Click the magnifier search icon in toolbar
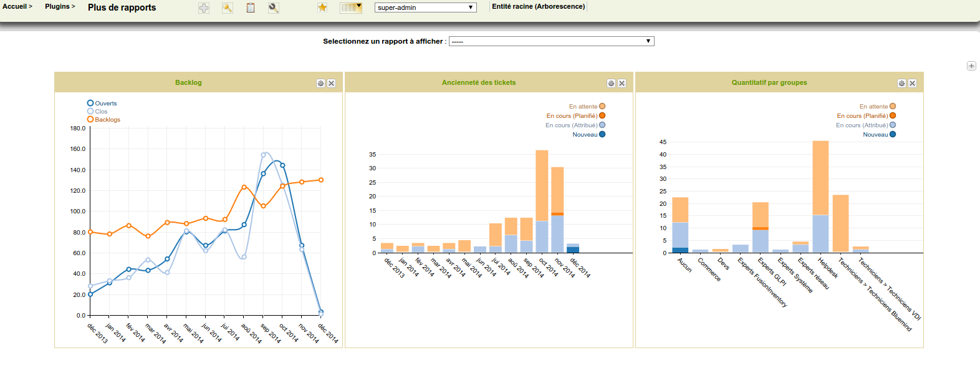 click(228, 7)
